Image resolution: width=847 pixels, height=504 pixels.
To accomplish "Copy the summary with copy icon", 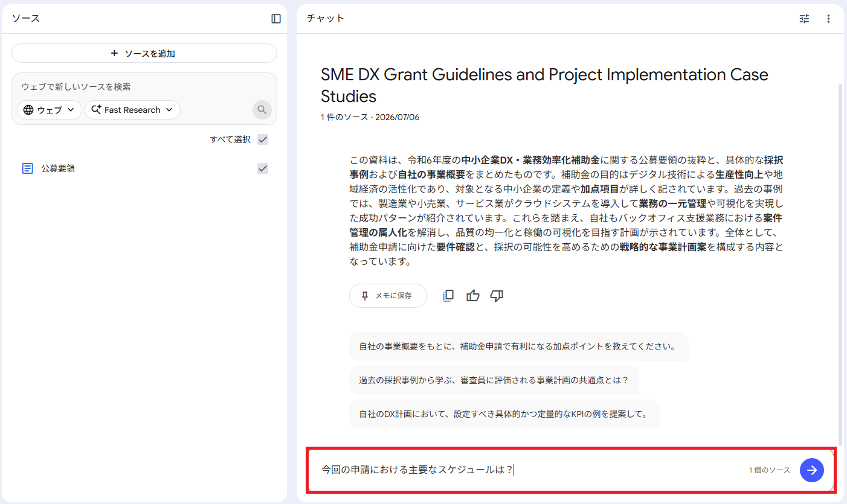I will [448, 296].
